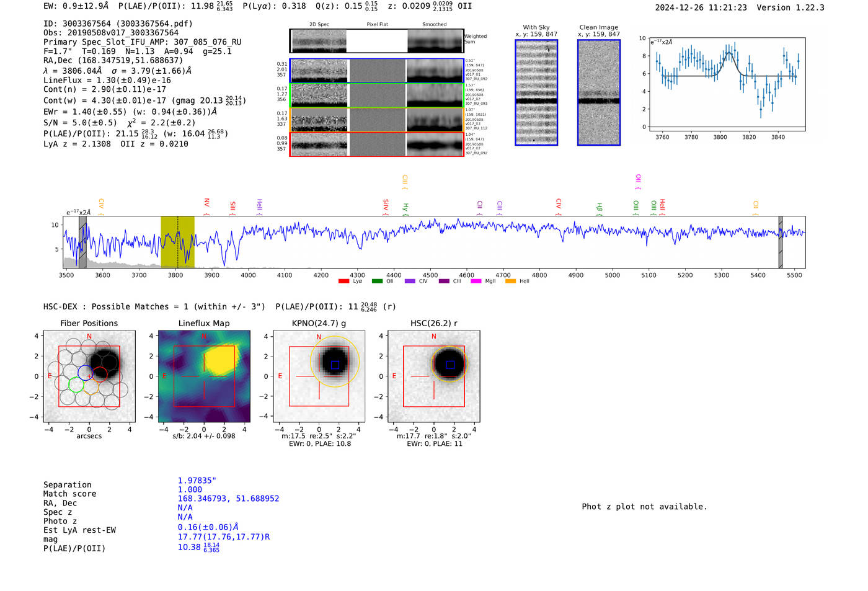
Task: Click the separation value 1.97835"
Action: pyautogui.click(x=197, y=481)
